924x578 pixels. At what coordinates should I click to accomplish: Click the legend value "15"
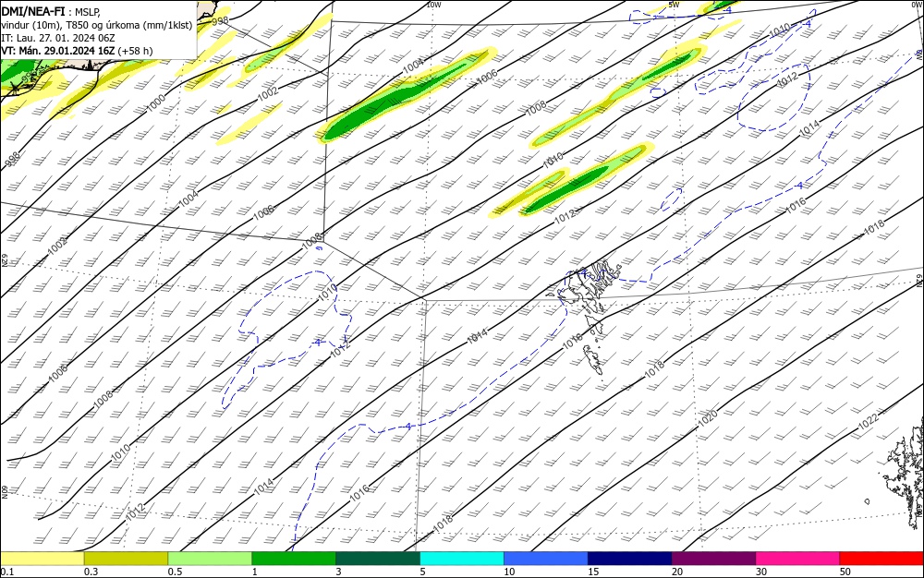click(593, 572)
